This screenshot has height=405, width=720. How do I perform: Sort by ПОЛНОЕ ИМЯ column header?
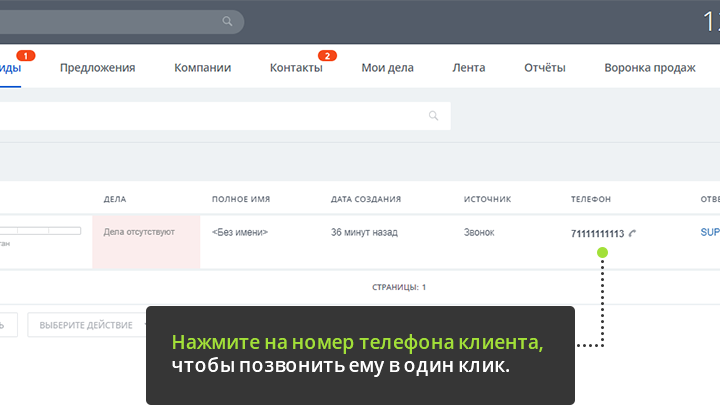click(x=241, y=199)
